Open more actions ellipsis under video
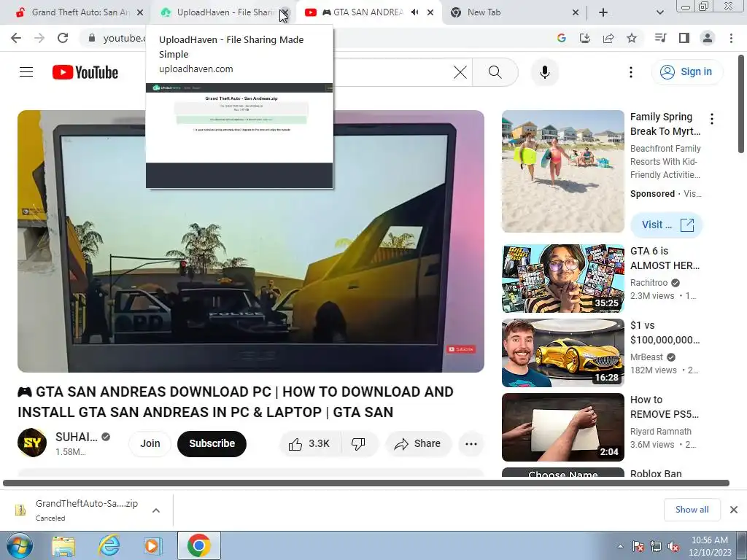Image resolution: width=747 pixels, height=560 pixels. tap(471, 444)
